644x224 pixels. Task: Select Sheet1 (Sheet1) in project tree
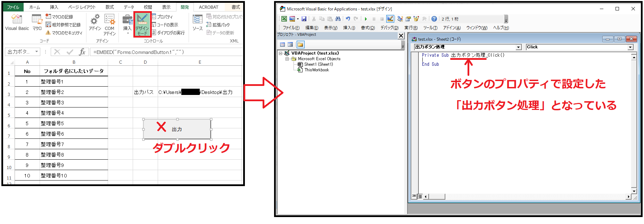pos(319,64)
